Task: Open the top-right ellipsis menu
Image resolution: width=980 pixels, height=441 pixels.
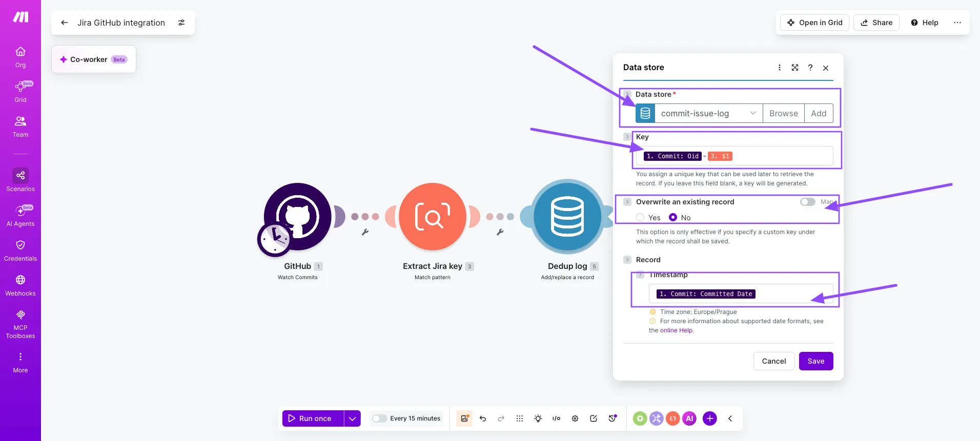Action: (x=957, y=23)
